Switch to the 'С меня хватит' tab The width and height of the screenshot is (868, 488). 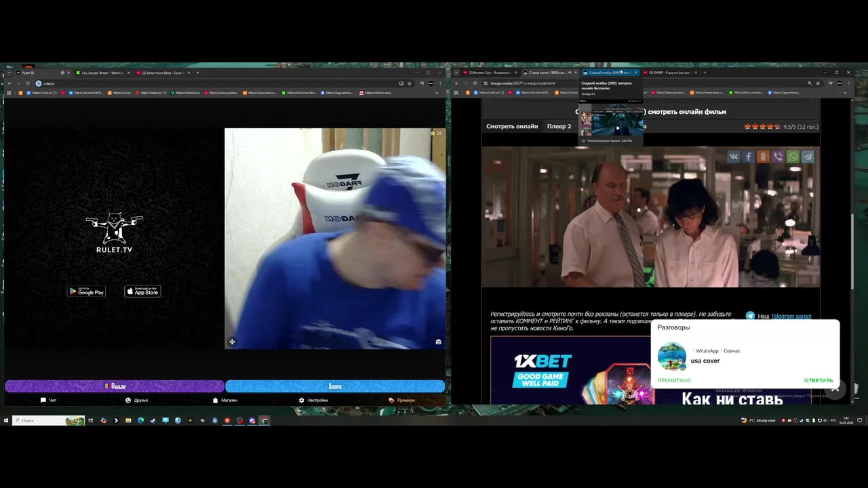(x=549, y=73)
